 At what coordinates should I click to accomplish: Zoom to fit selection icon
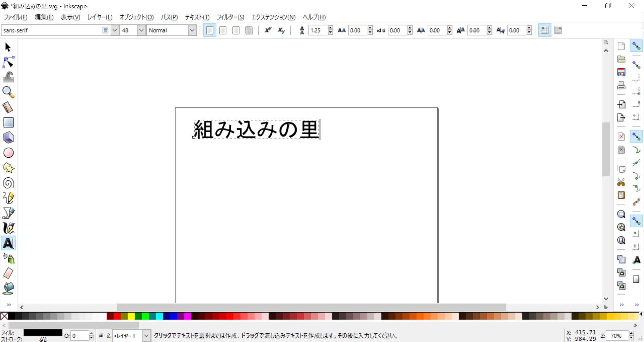click(621, 214)
